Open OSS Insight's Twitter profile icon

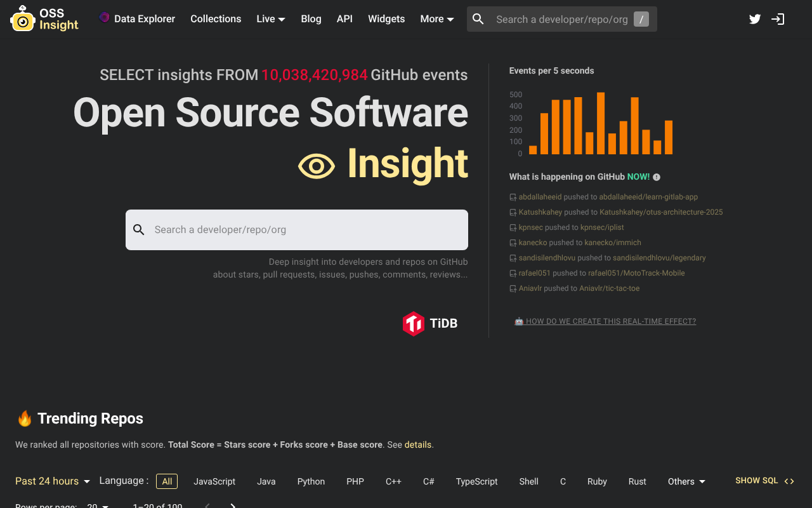(754, 19)
